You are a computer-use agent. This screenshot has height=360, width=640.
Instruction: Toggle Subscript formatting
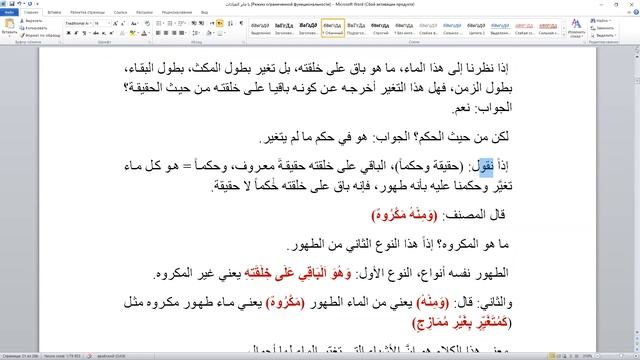pos(104,33)
